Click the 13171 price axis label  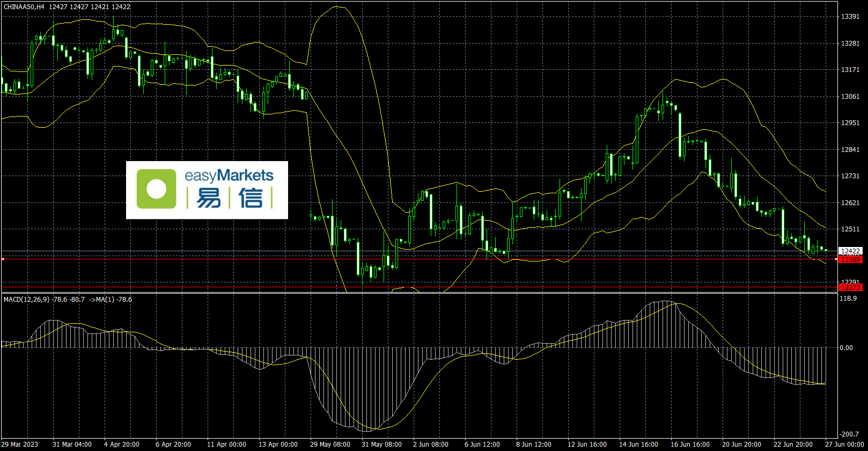[x=850, y=70]
